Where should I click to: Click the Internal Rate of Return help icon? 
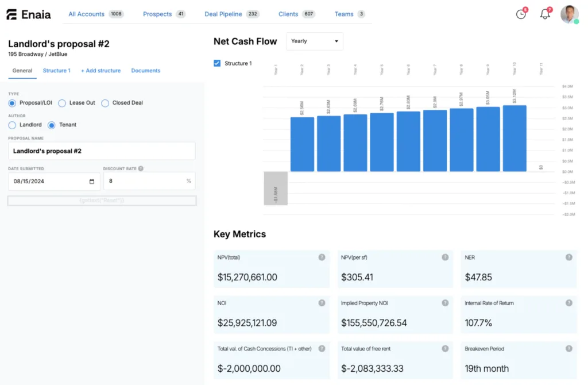click(568, 303)
